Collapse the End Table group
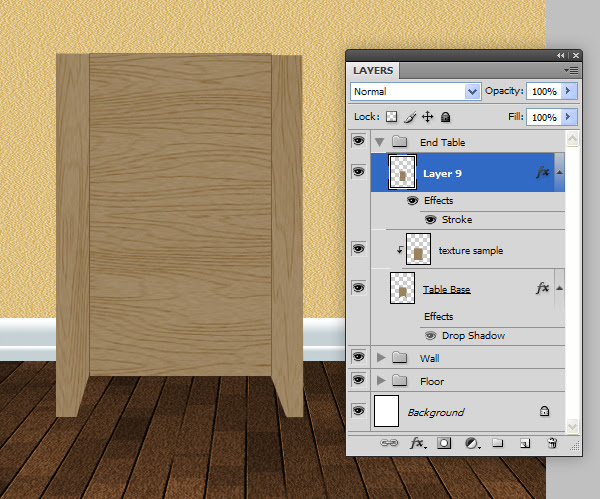This screenshot has width=600, height=499. (x=380, y=142)
